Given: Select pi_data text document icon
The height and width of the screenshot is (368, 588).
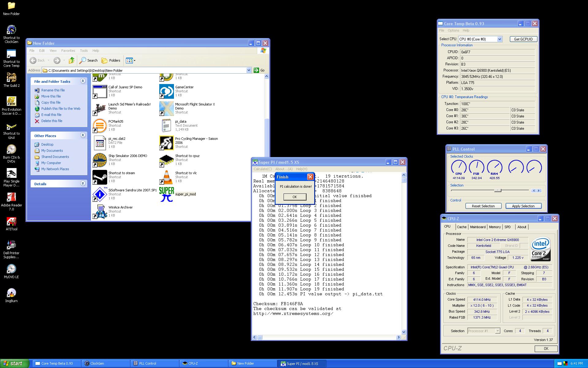Looking at the screenshot, I should pos(166,126).
